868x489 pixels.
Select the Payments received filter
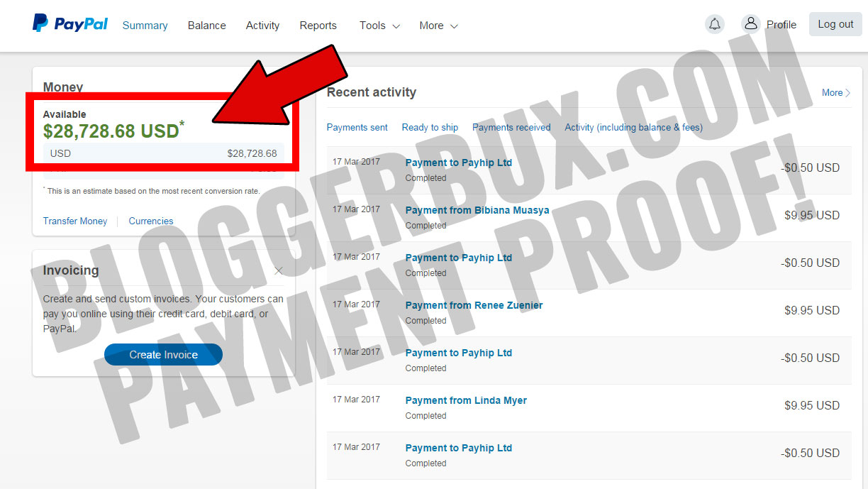coord(511,128)
